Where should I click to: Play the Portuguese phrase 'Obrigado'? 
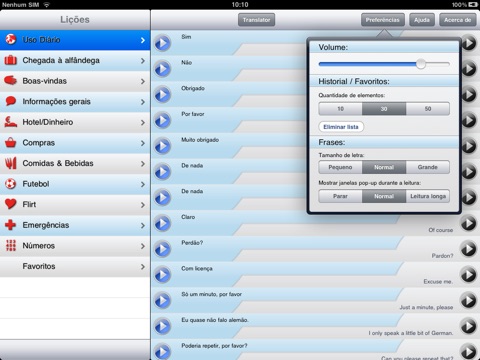coord(163,94)
